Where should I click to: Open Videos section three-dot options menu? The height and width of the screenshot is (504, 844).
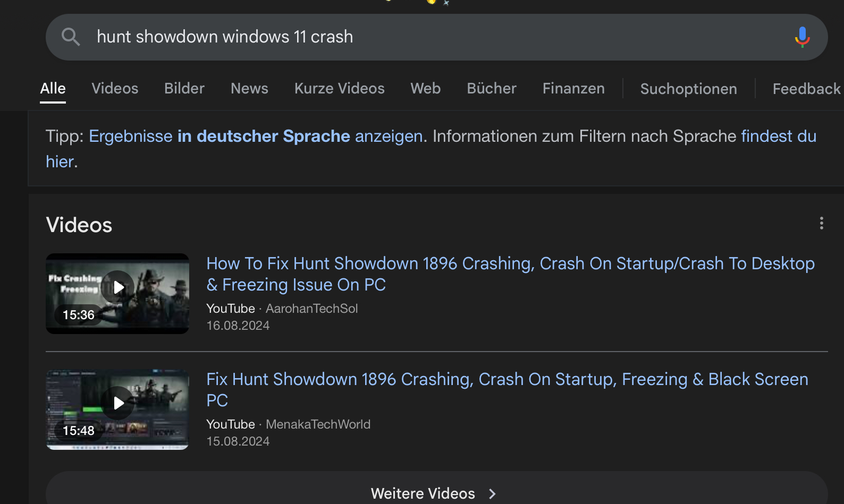(x=821, y=223)
